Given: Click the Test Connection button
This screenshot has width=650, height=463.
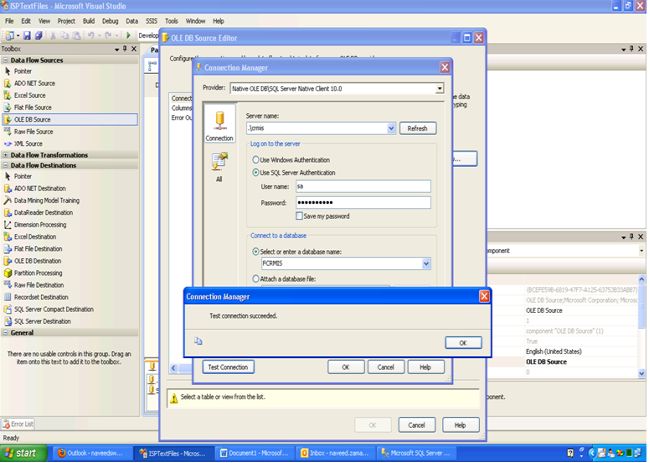Looking at the screenshot, I should 228,367.
